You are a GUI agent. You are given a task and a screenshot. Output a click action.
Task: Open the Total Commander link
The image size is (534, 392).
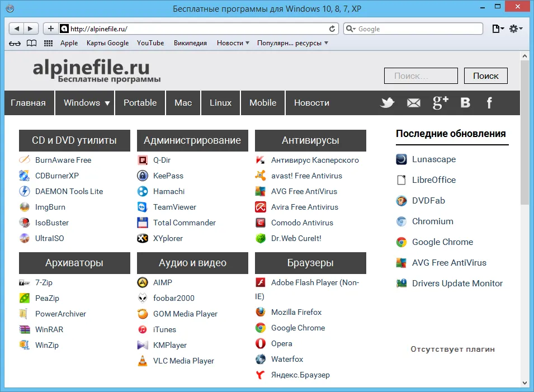[184, 223]
